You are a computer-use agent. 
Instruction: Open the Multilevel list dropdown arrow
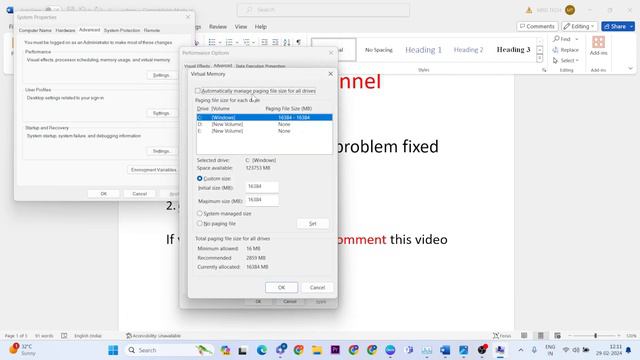253,42
